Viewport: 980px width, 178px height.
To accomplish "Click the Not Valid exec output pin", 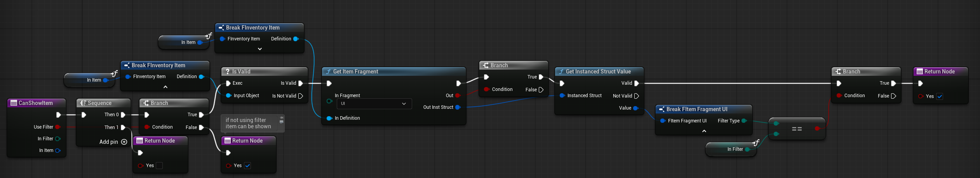I will coord(637,96).
